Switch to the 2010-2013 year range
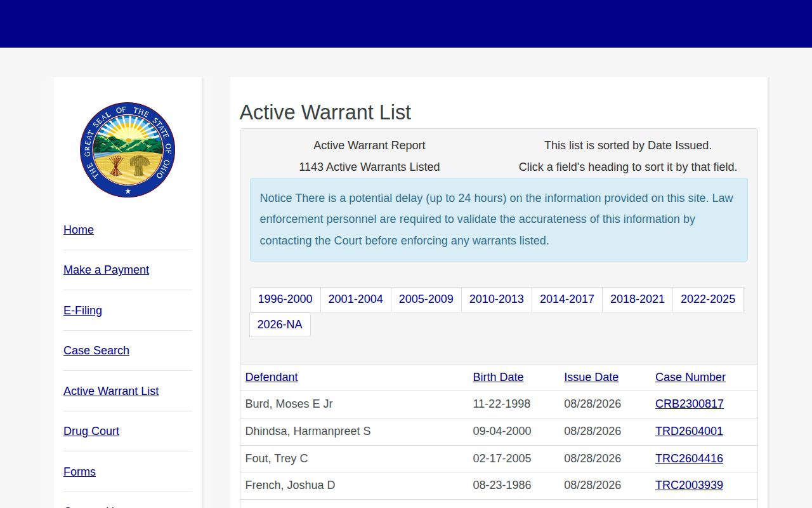The height and width of the screenshot is (508, 812). pos(497,299)
